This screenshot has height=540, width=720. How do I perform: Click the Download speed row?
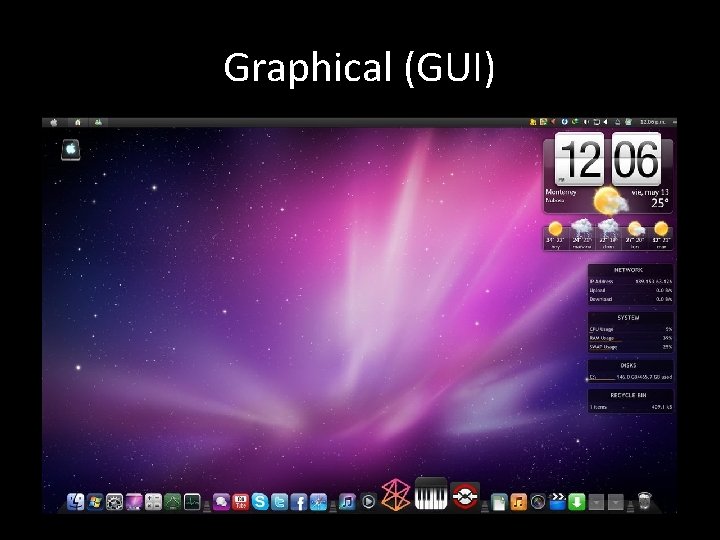tap(630, 299)
